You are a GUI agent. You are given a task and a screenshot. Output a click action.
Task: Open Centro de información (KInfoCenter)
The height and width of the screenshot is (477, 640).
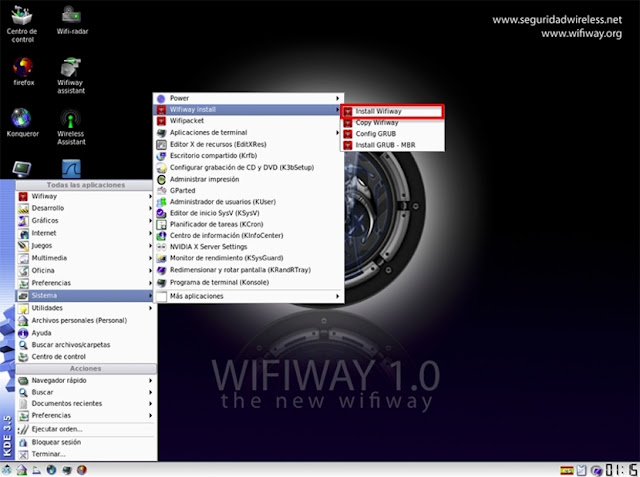249,235
